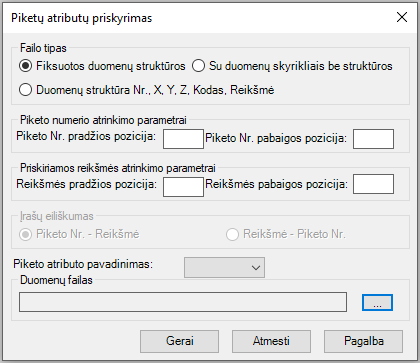The image size is (420, 363).
Task: Cancel using the Atmesti button
Action: click(x=271, y=341)
